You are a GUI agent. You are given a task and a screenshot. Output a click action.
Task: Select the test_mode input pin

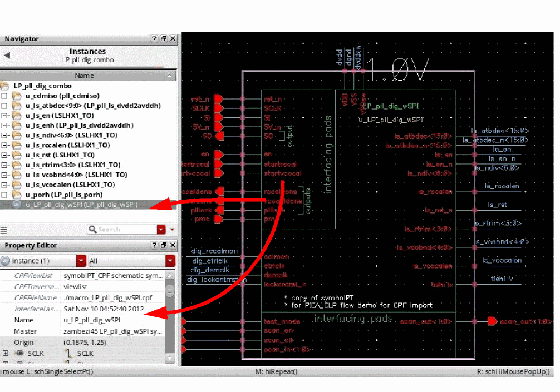pos(184,321)
